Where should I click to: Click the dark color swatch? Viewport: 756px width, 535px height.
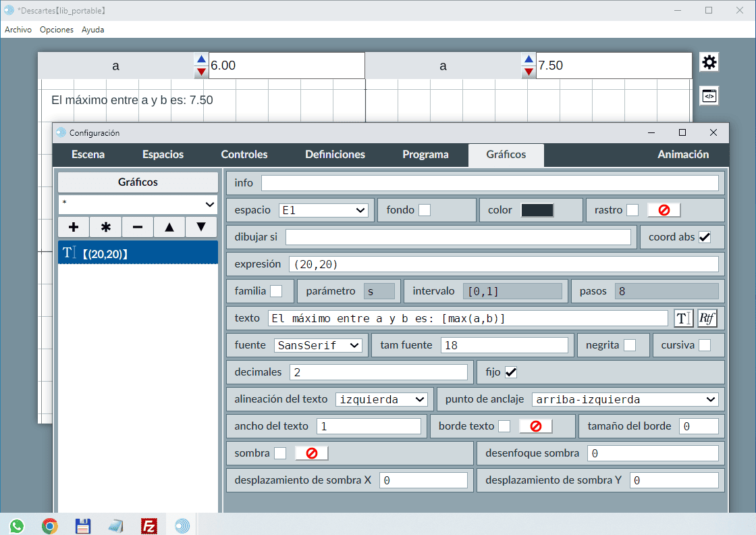537,210
